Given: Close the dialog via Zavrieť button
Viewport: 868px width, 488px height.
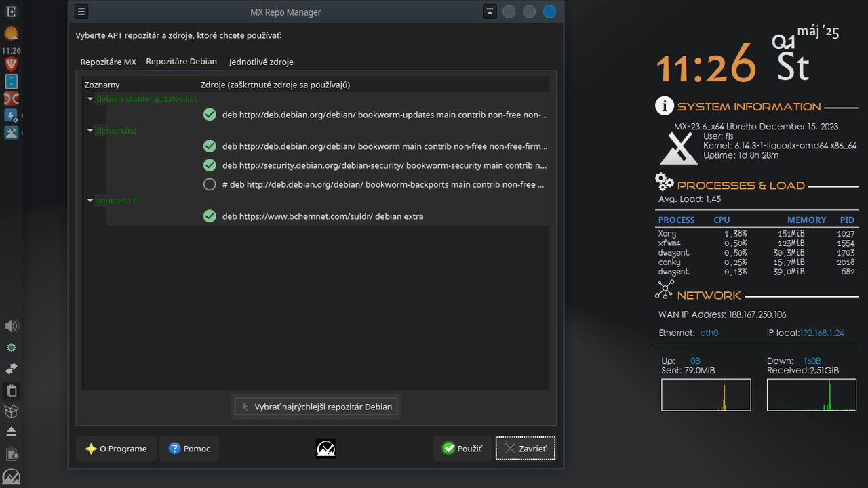Looking at the screenshot, I should pos(526,449).
